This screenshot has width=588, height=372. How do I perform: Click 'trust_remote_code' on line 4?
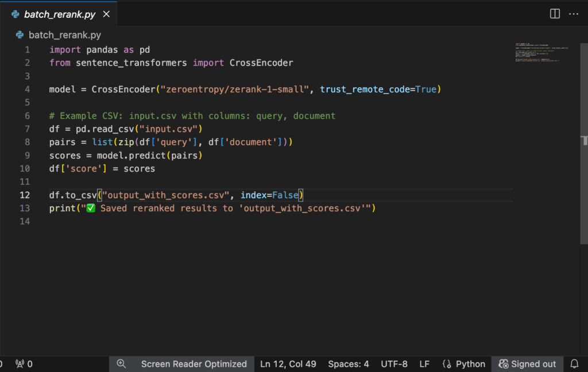point(365,89)
